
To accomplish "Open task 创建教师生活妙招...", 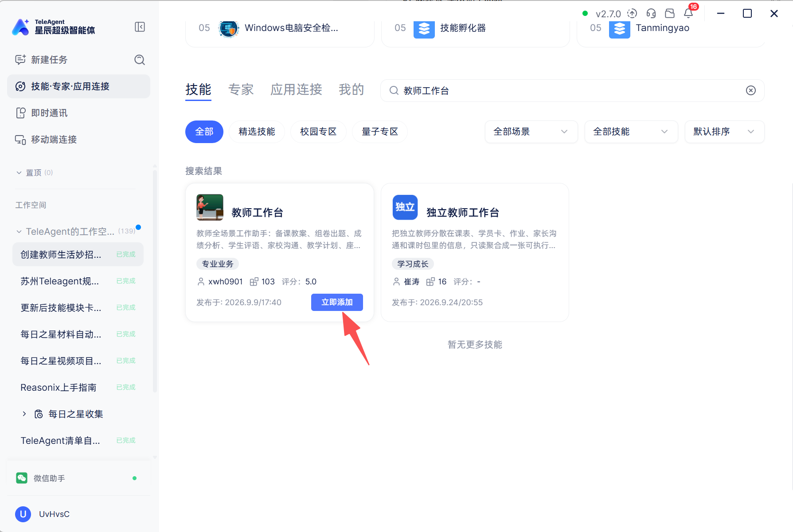I will pyautogui.click(x=78, y=254).
